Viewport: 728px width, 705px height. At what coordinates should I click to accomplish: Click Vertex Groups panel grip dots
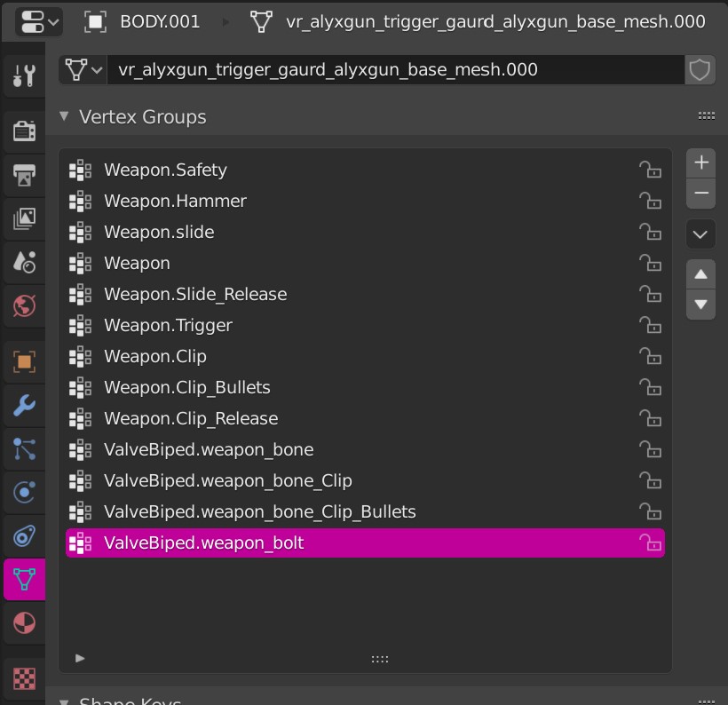(706, 116)
